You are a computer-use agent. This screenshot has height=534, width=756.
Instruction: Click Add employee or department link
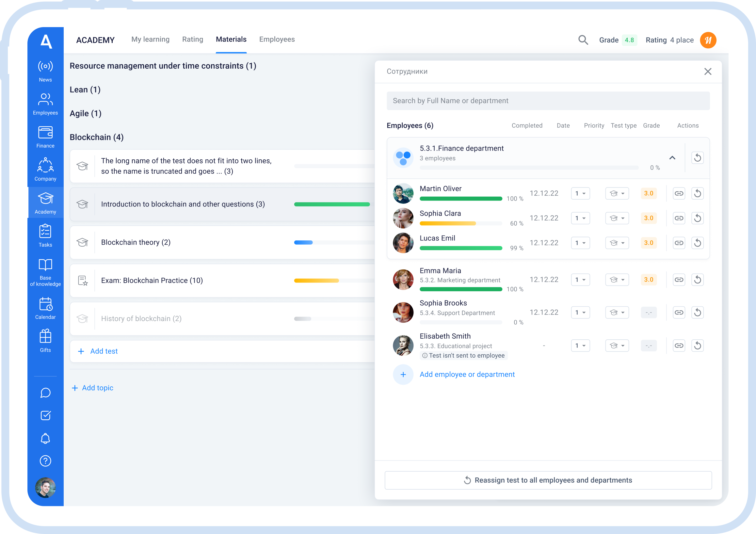tap(467, 375)
